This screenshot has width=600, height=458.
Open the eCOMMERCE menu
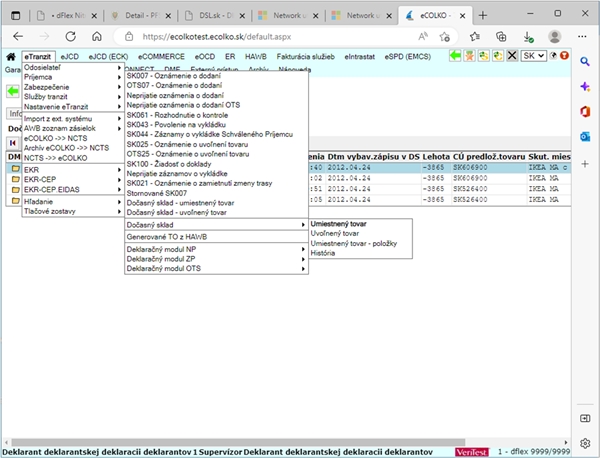pyautogui.click(x=161, y=57)
